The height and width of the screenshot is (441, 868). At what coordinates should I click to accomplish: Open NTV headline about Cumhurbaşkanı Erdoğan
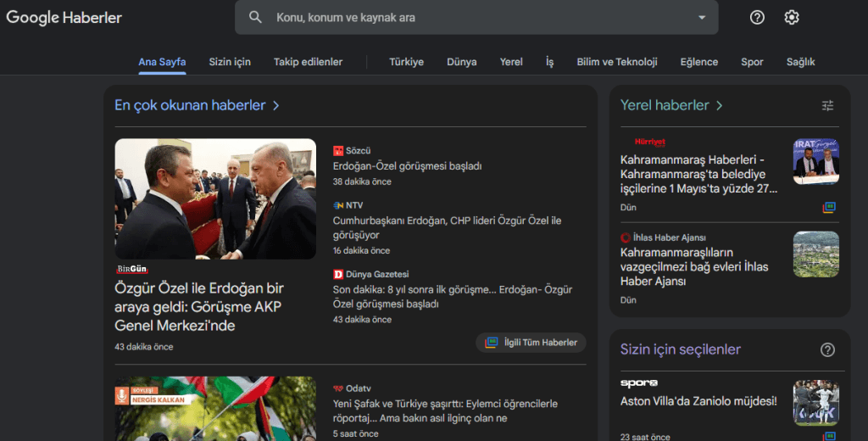pos(447,227)
